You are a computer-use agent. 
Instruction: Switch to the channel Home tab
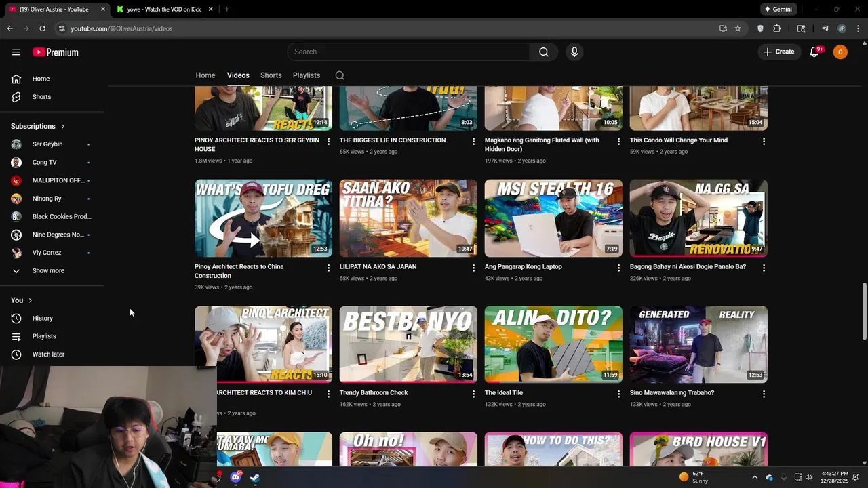205,75
